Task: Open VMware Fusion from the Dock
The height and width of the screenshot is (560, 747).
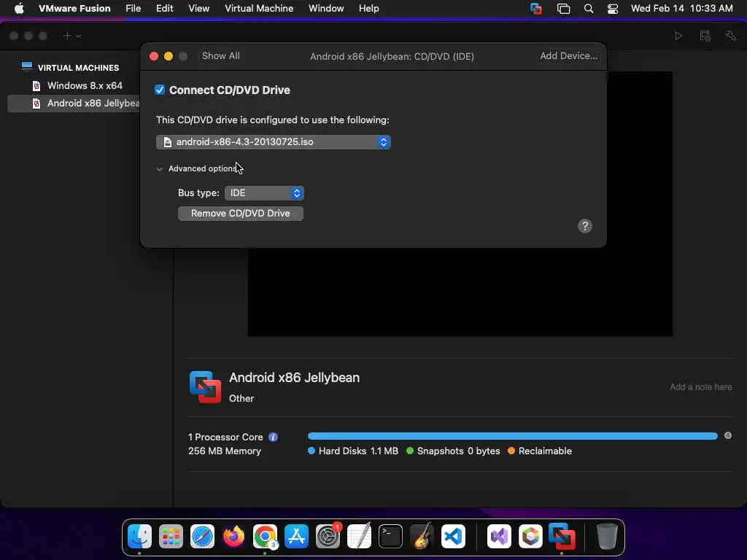Action: [562, 537]
